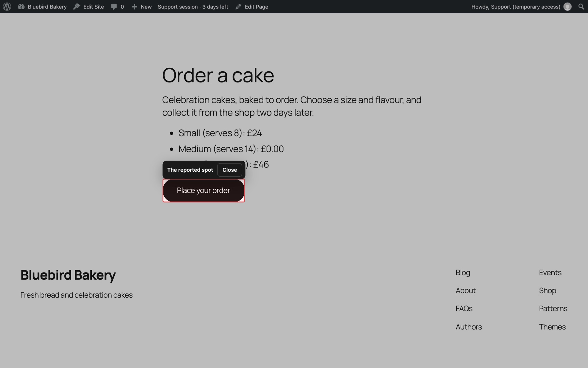Click the £46 price text
This screenshot has height=368, width=588.
(x=261, y=164)
